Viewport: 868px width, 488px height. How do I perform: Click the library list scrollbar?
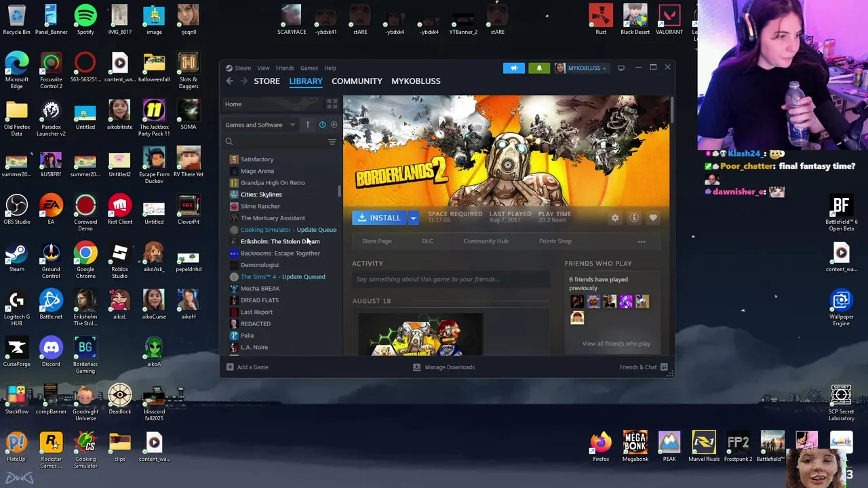[340, 191]
